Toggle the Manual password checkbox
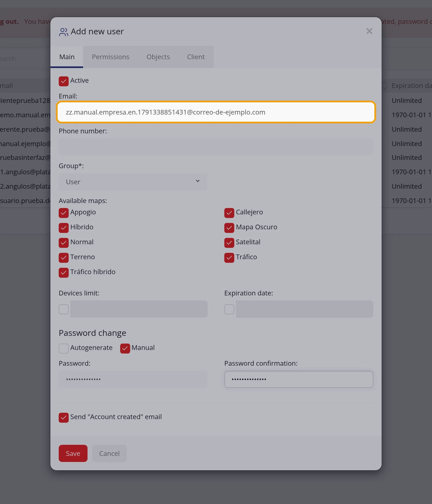 [125, 348]
